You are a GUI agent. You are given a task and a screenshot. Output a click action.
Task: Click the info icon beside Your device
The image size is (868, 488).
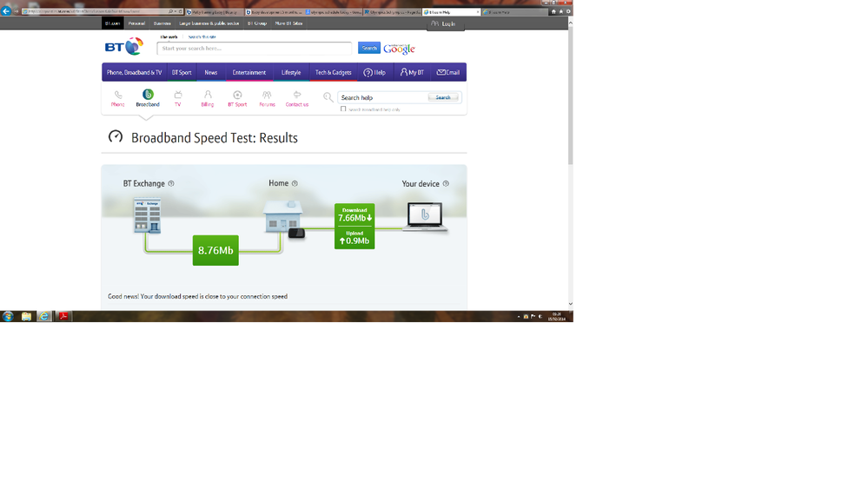(446, 184)
